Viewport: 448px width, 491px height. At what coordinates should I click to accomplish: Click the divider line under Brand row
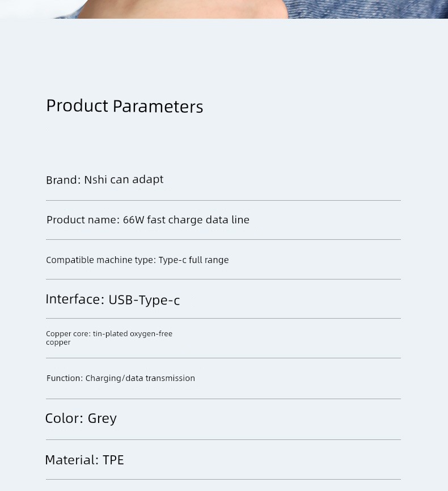[223, 200]
